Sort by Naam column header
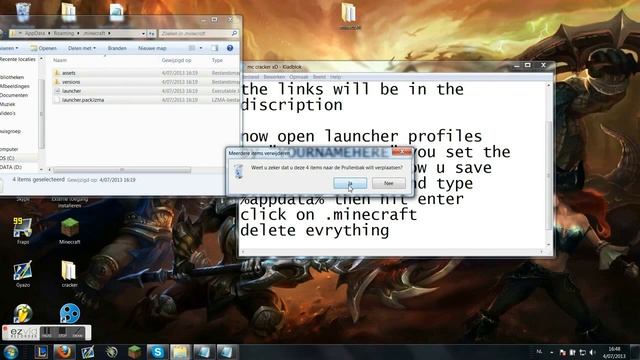Screen dimensions: 640x360 pos(60,60)
